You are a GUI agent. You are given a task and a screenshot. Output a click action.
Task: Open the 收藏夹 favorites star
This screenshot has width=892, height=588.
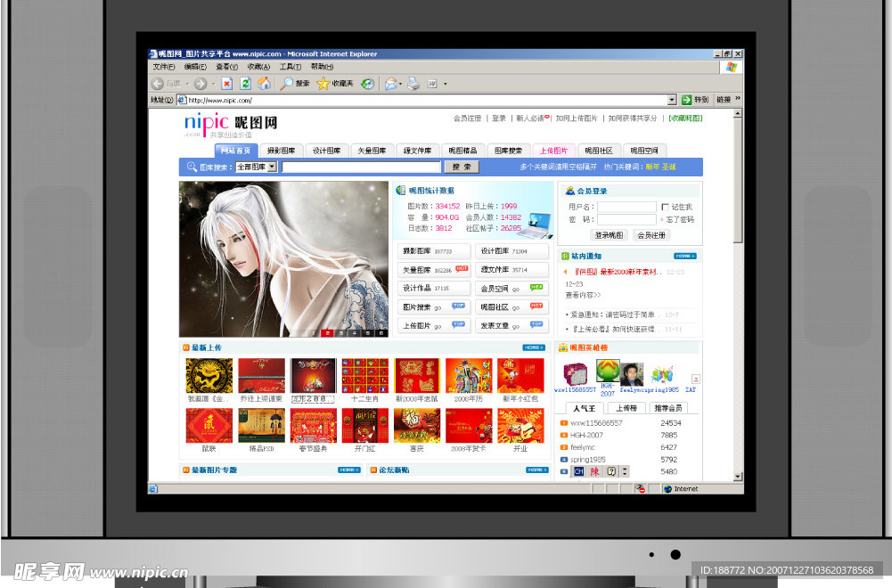323,84
